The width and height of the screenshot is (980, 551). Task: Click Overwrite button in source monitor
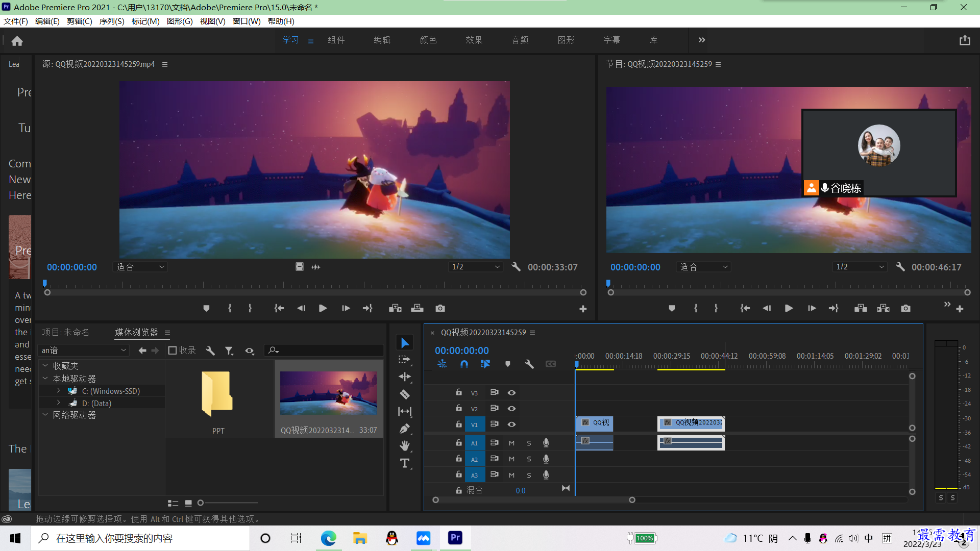(x=417, y=308)
